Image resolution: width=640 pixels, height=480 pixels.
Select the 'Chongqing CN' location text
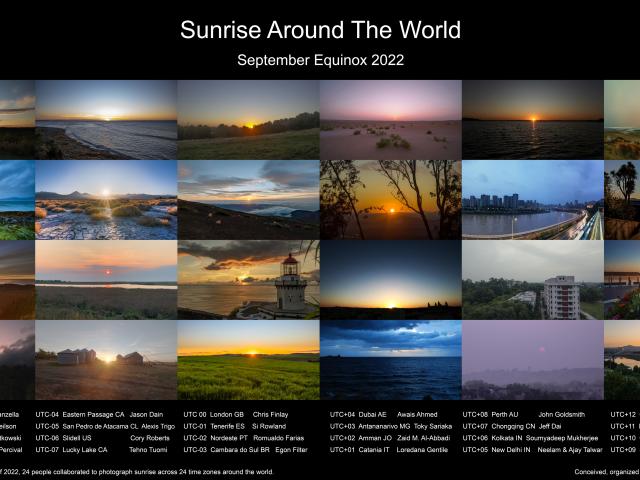pos(513,426)
